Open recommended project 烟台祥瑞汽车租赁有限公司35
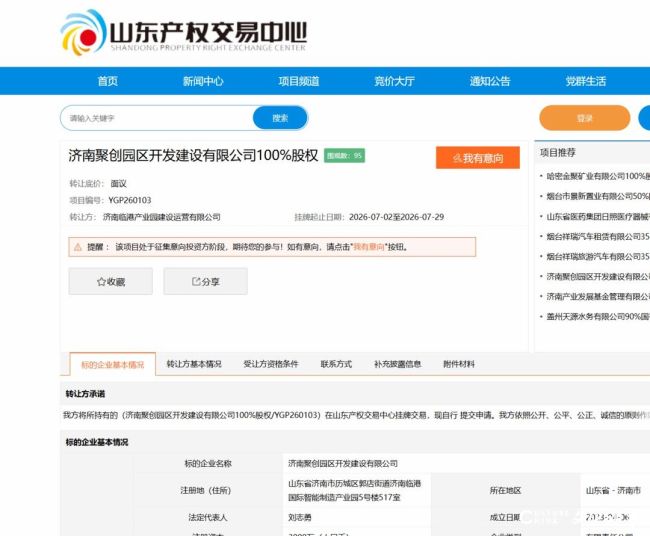Screen dimensions: 650x536 [598, 237]
